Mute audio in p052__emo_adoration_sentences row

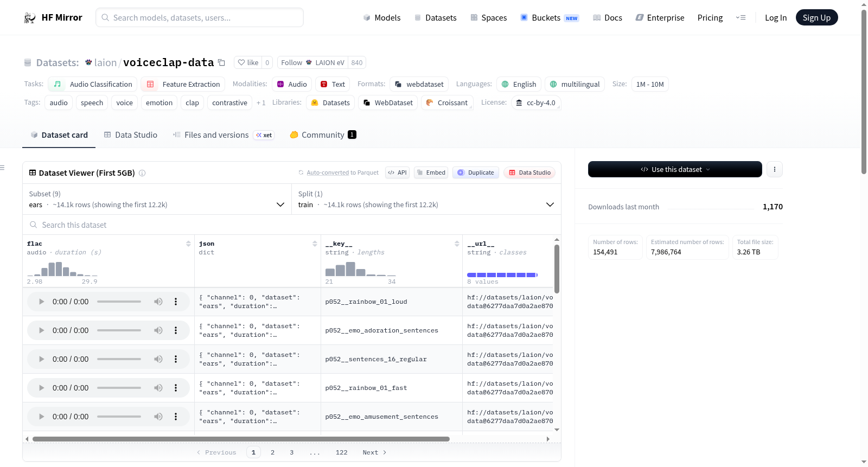[158, 330]
